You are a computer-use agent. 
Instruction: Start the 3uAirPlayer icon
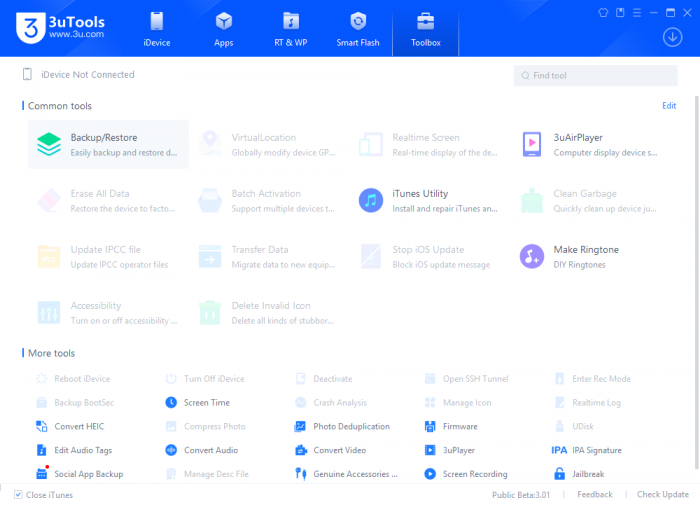[532, 144]
